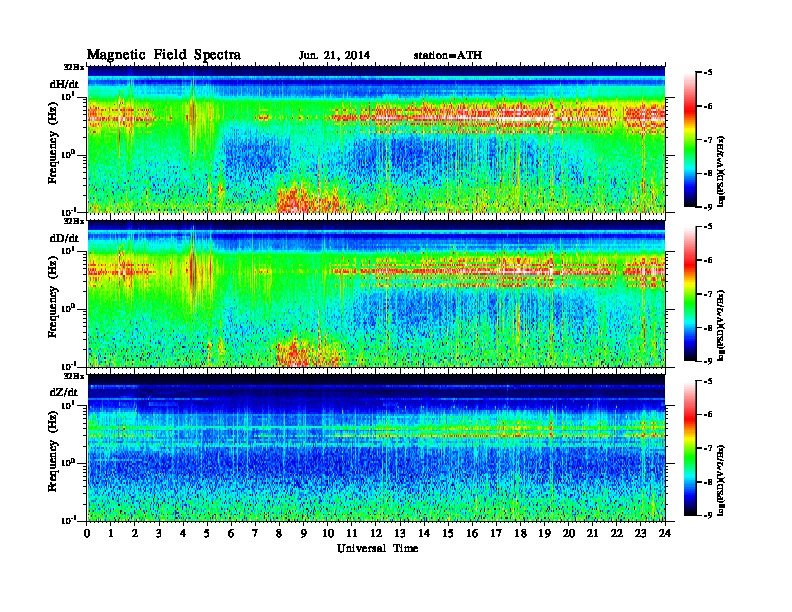Click hour "24" on the Universal Time axis

tap(665, 533)
